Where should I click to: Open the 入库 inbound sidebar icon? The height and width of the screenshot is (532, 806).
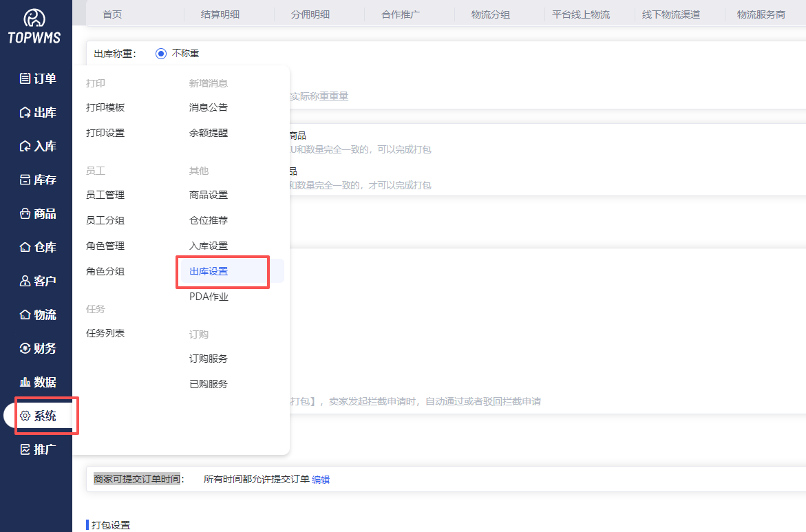tap(25, 146)
